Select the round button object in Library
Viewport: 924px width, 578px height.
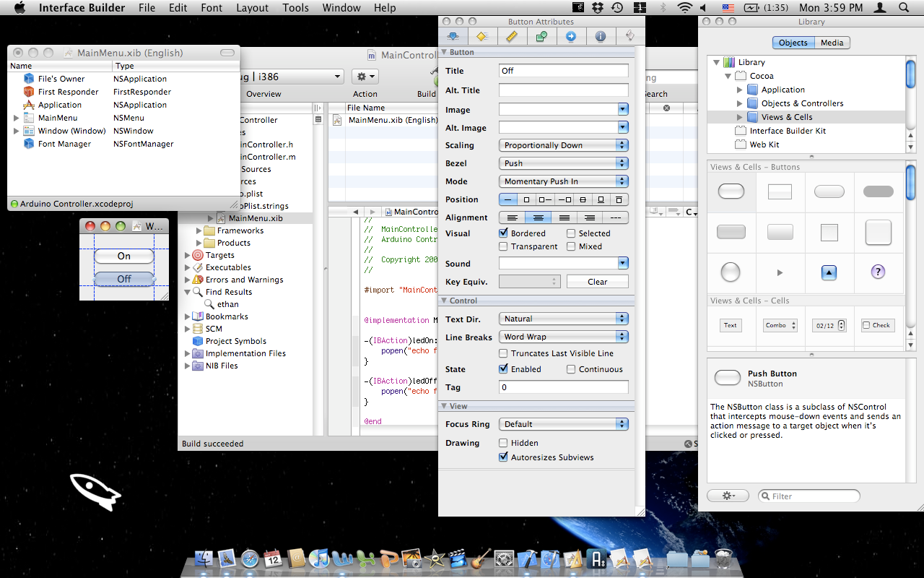(731, 272)
